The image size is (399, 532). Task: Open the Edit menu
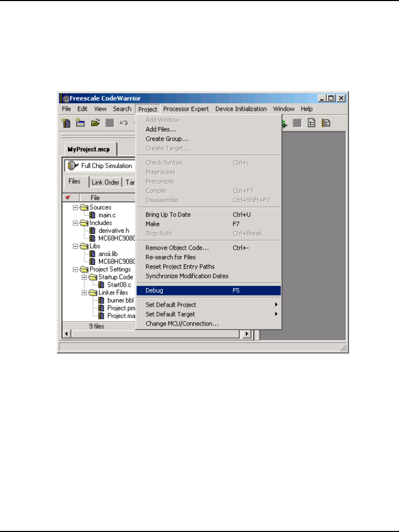click(x=82, y=109)
